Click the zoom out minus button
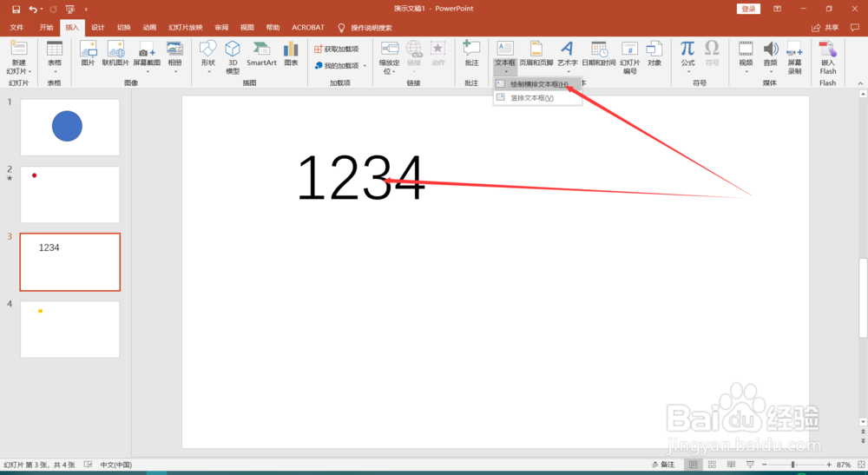 tap(765, 465)
